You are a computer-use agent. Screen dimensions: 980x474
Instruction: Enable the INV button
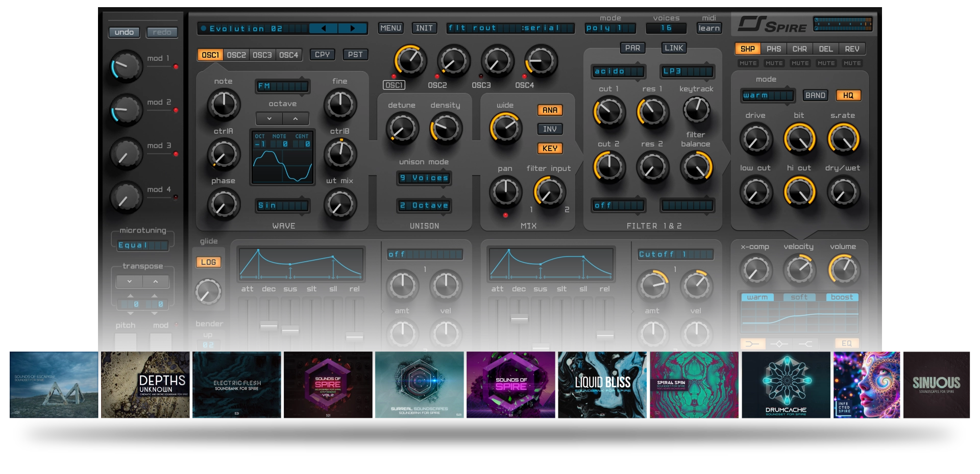pyautogui.click(x=549, y=129)
